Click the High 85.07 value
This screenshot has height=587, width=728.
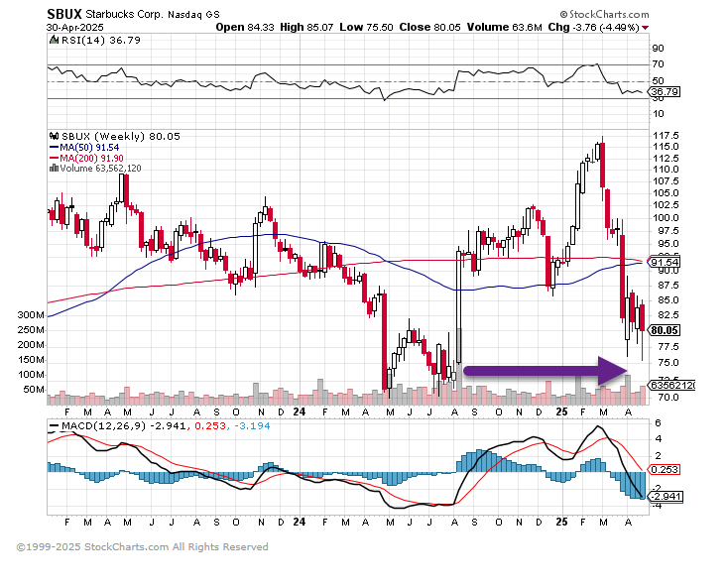306,28
